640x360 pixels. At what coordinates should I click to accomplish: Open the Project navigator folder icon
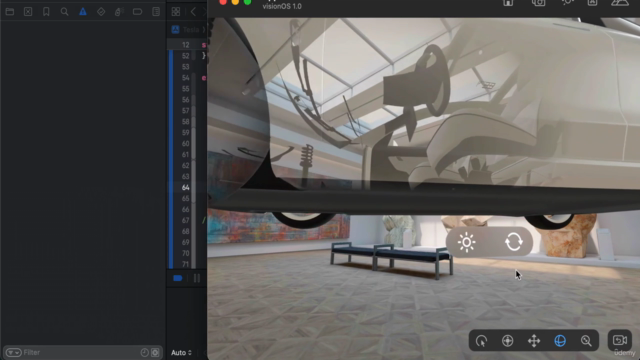[10, 11]
